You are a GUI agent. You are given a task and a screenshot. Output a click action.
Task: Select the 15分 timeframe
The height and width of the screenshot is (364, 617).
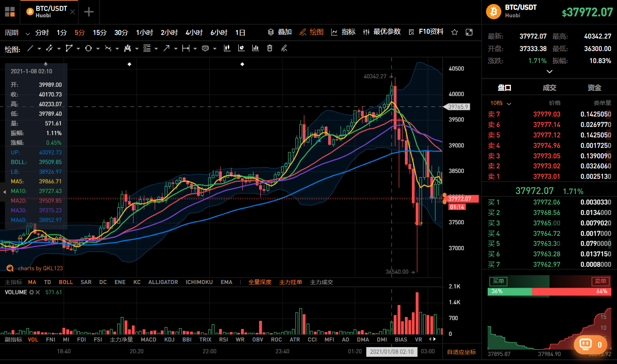point(100,33)
